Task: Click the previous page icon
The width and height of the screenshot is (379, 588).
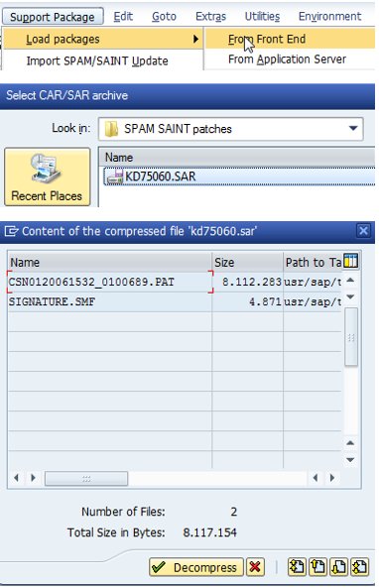Action: (x=318, y=567)
